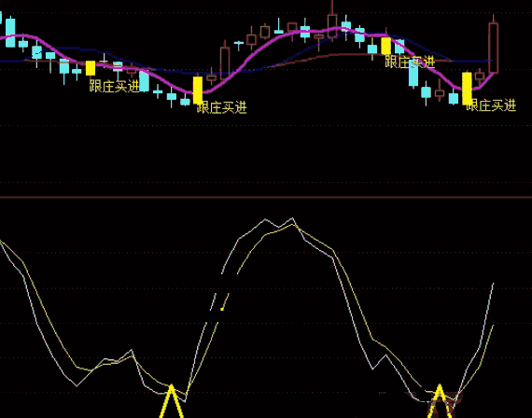Click 跟庄买进 label under the middle yellow candle

[x=222, y=108]
